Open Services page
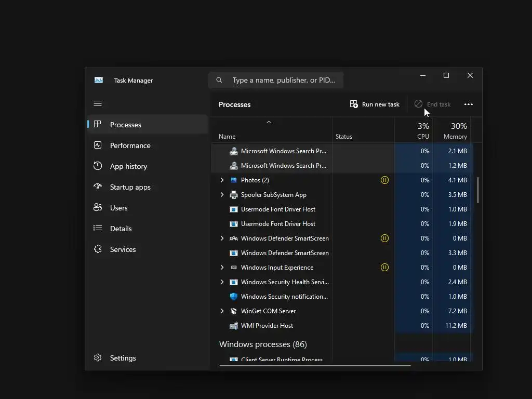The height and width of the screenshot is (399, 532). [x=148, y=249]
